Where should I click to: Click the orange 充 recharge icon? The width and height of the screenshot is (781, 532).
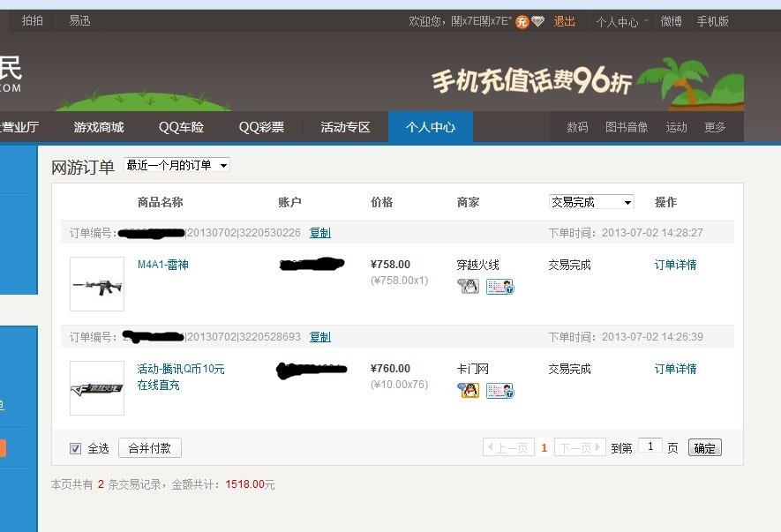coord(522,21)
